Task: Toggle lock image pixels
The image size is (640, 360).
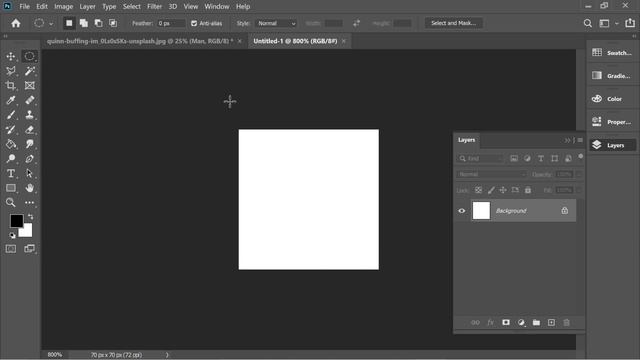Action: pyautogui.click(x=491, y=190)
